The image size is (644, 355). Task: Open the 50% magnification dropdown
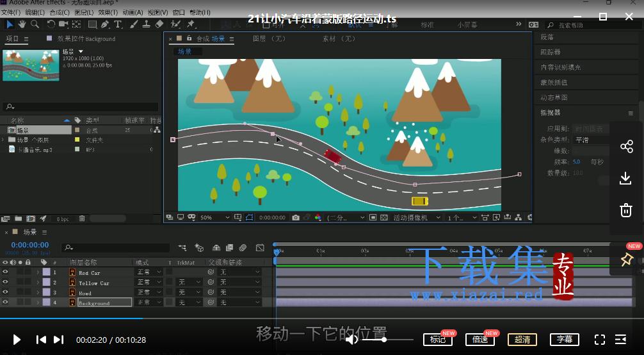(214, 218)
